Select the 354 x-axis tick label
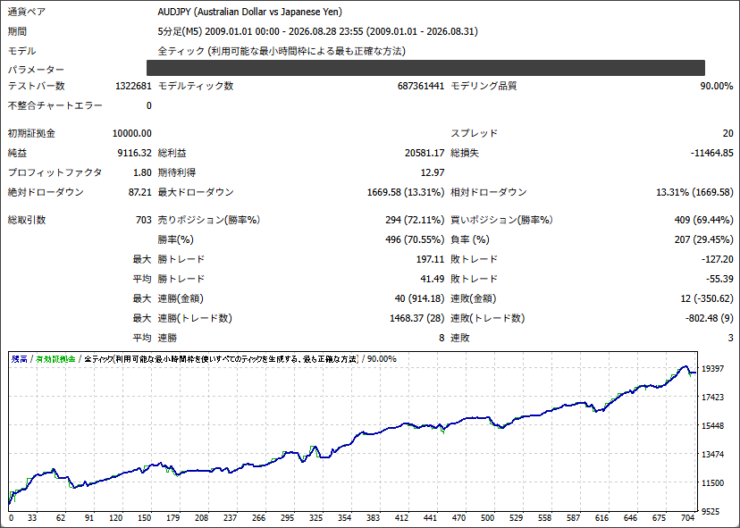 coord(345,518)
